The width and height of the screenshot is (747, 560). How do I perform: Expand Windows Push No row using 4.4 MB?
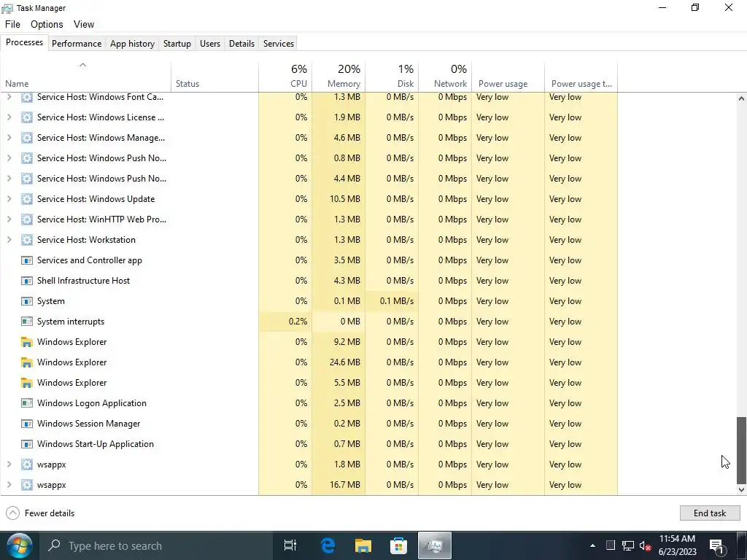(x=9, y=179)
